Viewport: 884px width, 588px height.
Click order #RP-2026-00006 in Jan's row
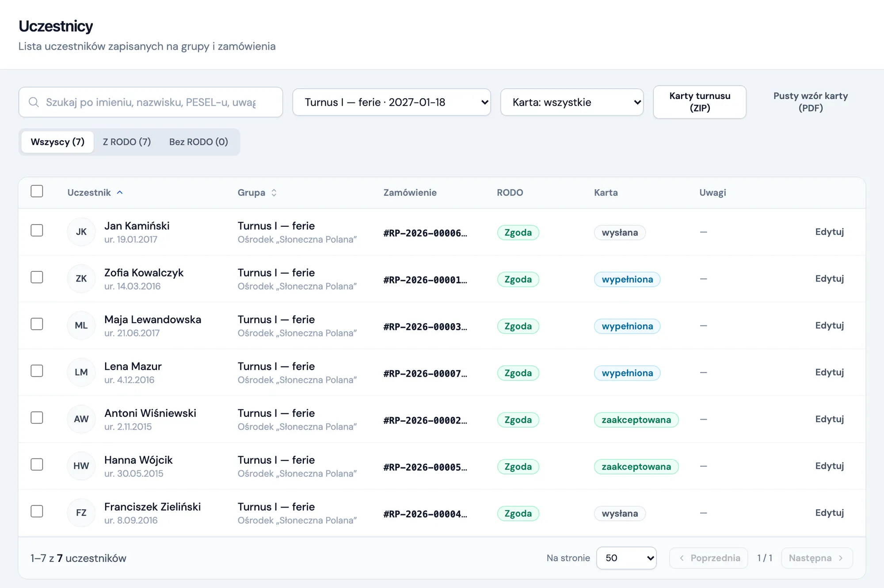(x=425, y=233)
